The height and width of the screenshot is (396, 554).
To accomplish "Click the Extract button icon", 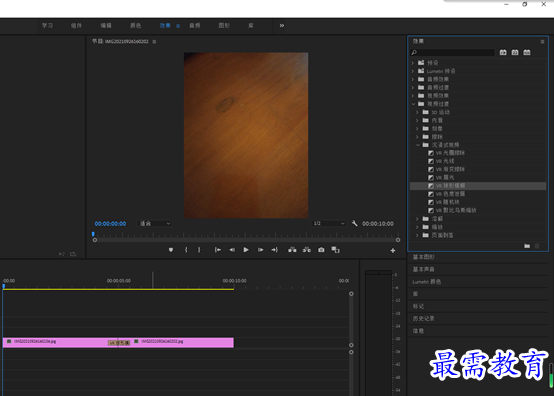I will (307, 250).
